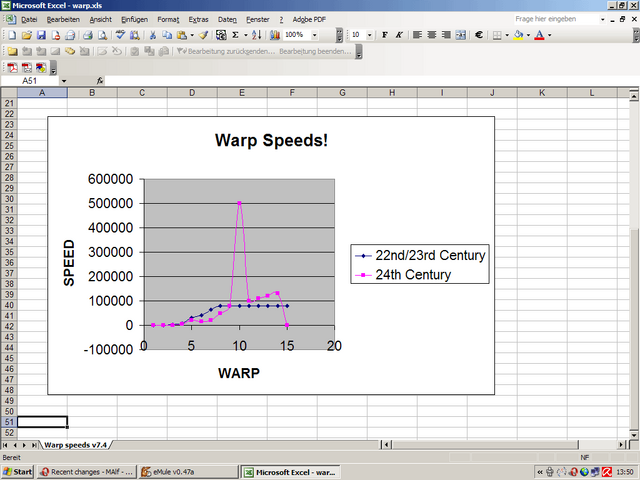The height and width of the screenshot is (480, 640).
Task: Open the Datei menu
Action: tap(29, 19)
